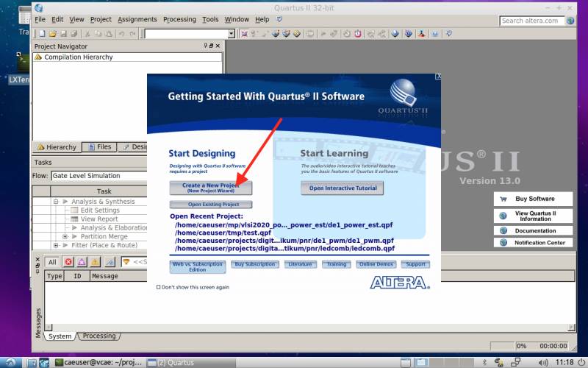Collapse the Analysis & Synthesis task node
This screenshot has height=368, width=588.
(55, 202)
